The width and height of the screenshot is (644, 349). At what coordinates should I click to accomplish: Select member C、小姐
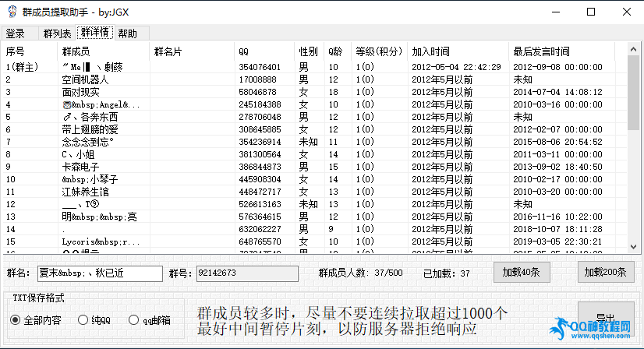78,154
